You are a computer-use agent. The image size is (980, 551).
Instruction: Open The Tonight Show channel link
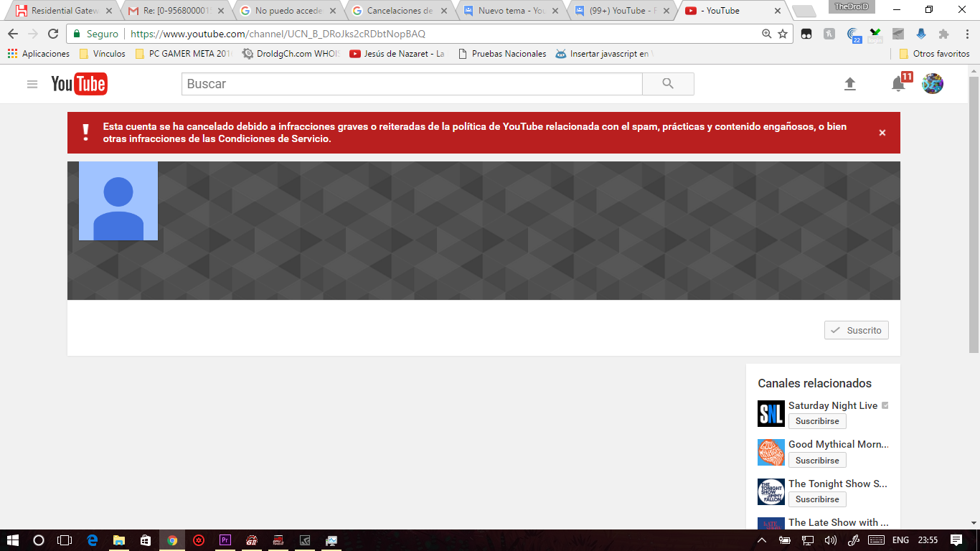point(839,484)
